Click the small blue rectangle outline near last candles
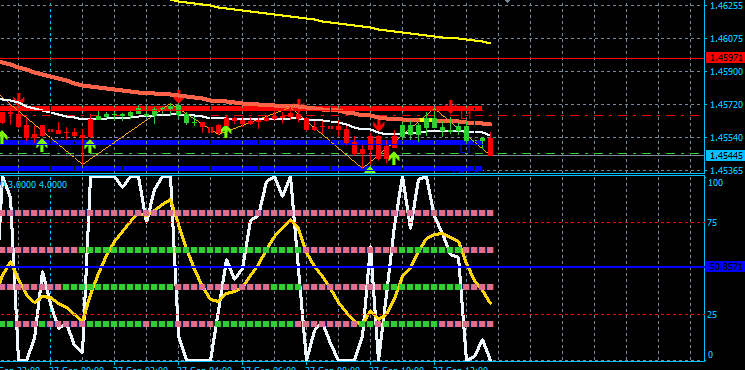The height and width of the screenshot is (370, 745). coord(465,148)
